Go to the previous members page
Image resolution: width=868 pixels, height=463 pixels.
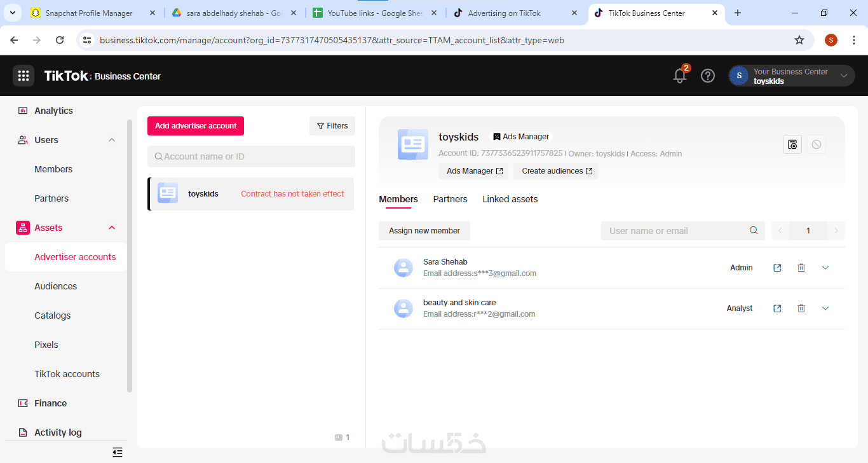point(780,231)
